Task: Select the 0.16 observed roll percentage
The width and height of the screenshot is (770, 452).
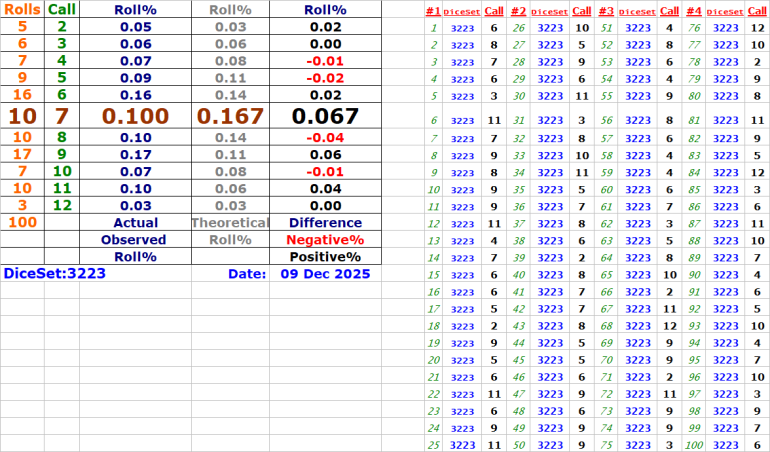Action: pyautogui.click(x=135, y=94)
